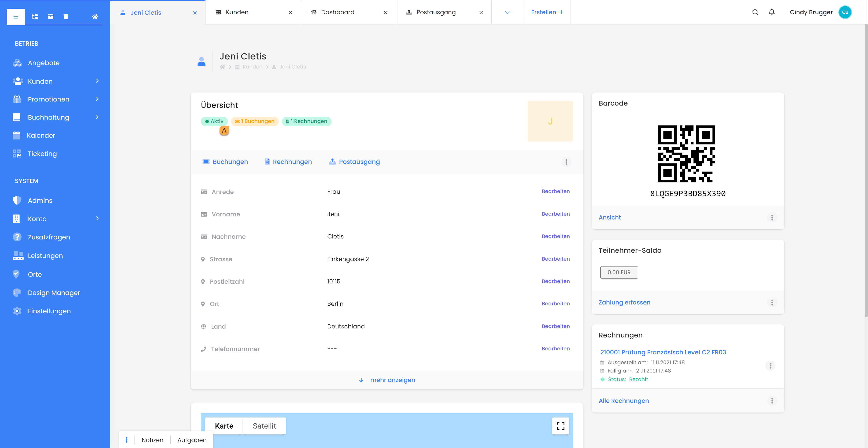Viewport: 868px width, 448px height.
Task: Click the home icon in sidebar header
Action: click(x=95, y=17)
